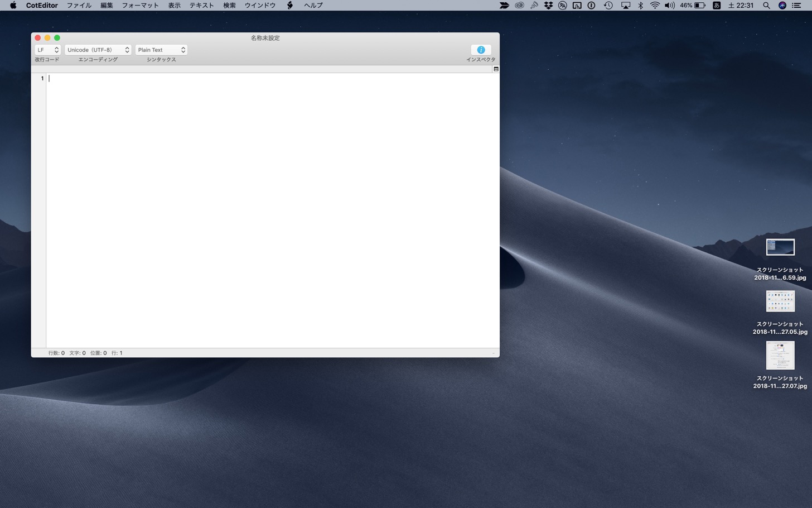The image size is (812, 508).
Task: Open the Plain Text syntax dropdown
Action: pyautogui.click(x=161, y=50)
